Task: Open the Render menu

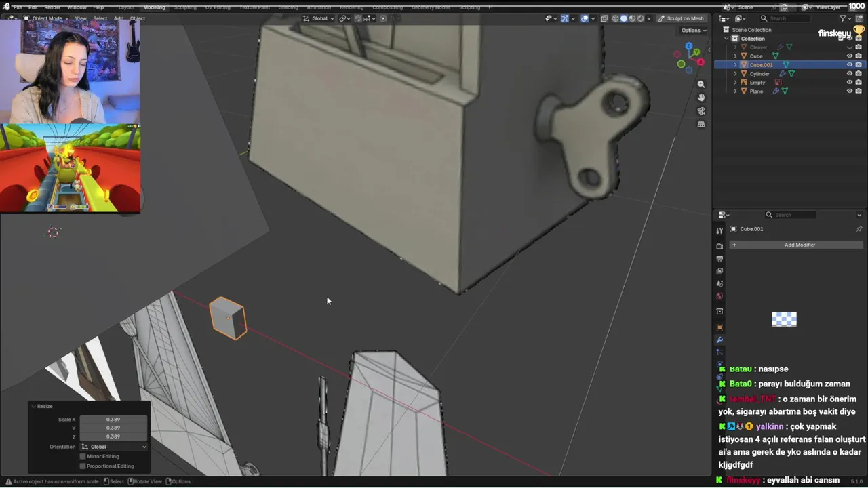Action: [x=52, y=7]
